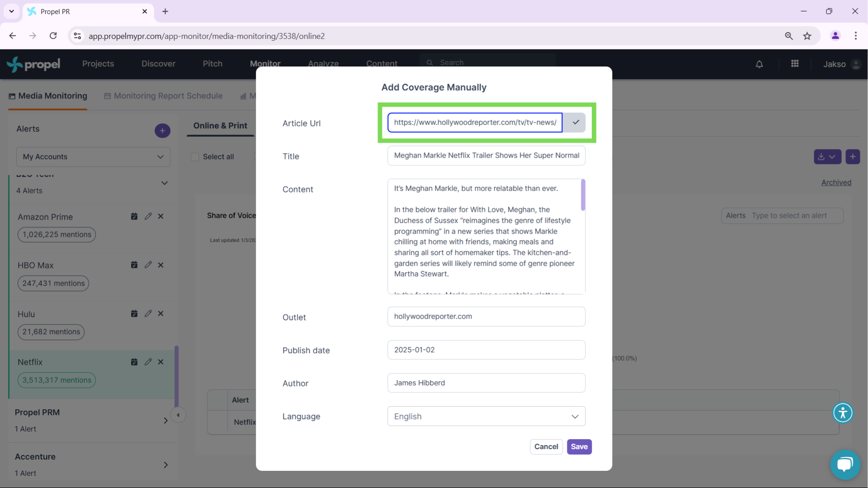Collapse the 4 Alerts group chevron

click(165, 183)
